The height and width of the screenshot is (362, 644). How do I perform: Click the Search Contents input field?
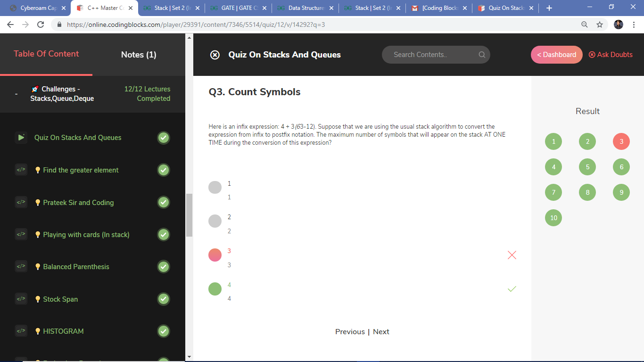[x=429, y=55]
